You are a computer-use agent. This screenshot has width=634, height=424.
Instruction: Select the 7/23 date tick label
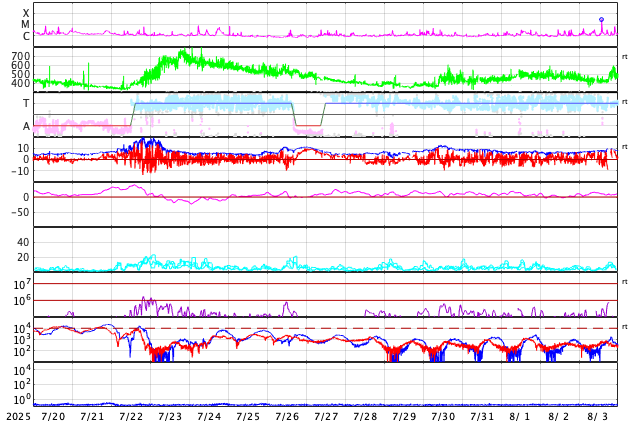tap(170, 416)
